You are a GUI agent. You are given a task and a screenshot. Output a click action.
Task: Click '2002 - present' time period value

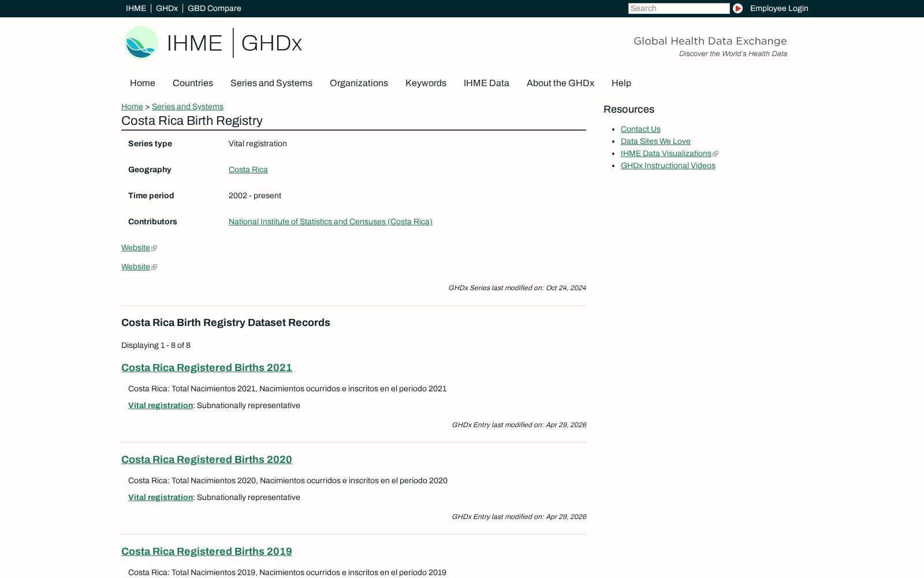tap(255, 195)
